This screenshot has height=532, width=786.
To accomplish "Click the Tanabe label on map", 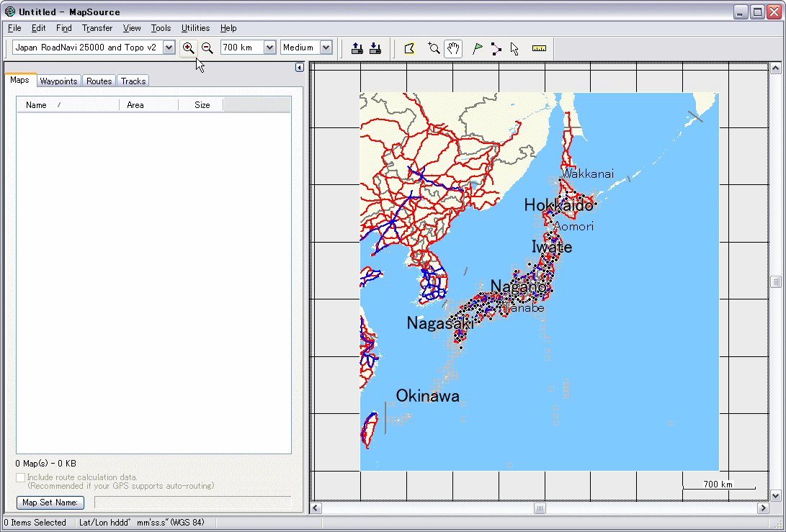I will (x=524, y=307).
